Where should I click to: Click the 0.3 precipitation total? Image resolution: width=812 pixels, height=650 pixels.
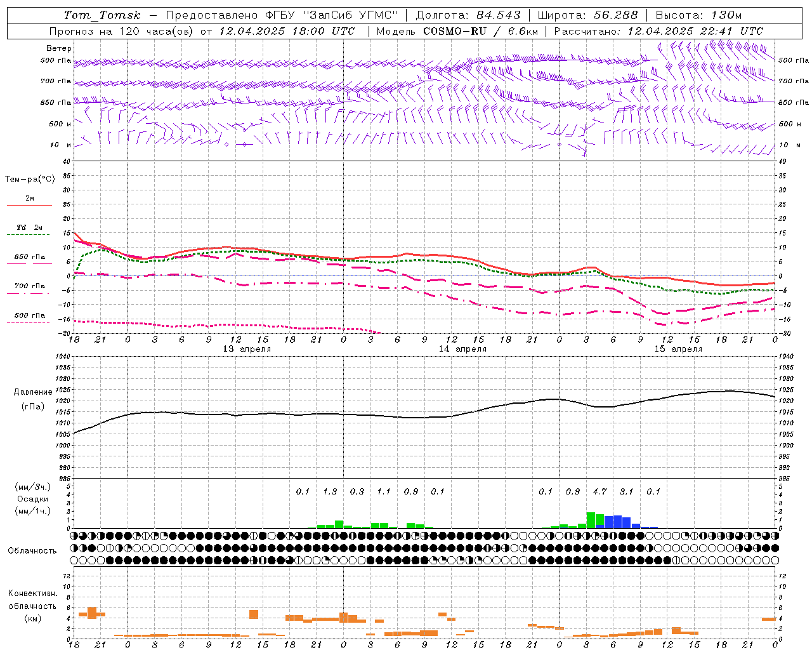click(x=357, y=492)
